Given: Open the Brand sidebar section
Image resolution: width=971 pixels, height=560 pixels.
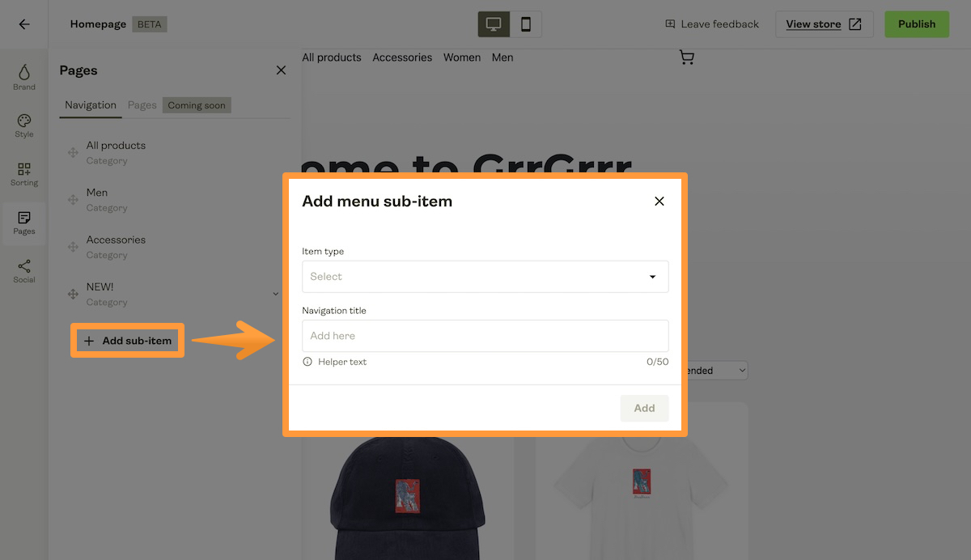Looking at the screenshot, I should pyautogui.click(x=24, y=77).
